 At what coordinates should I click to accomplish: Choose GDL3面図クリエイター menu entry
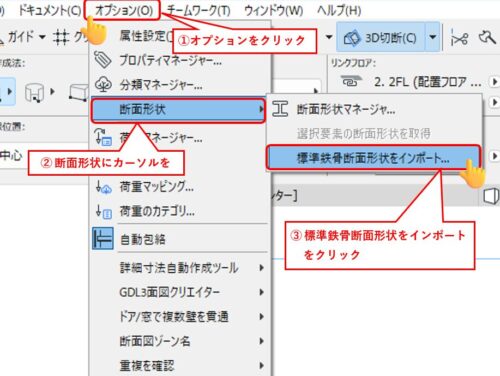click(180, 292)
